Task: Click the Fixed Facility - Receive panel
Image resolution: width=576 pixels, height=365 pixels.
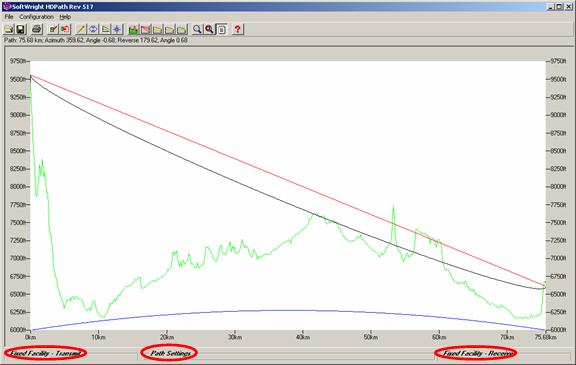Action: 477,354
